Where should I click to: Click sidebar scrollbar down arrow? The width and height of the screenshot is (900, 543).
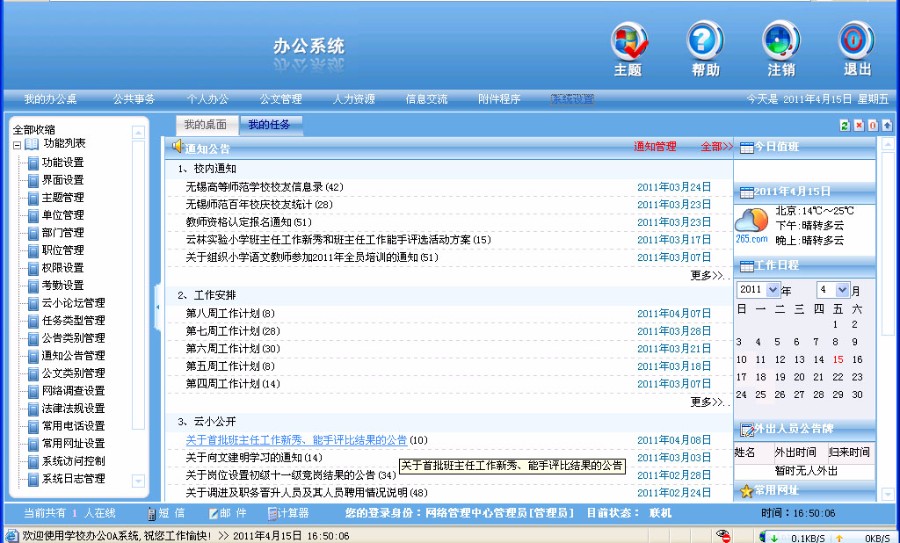tap(138, 480)
